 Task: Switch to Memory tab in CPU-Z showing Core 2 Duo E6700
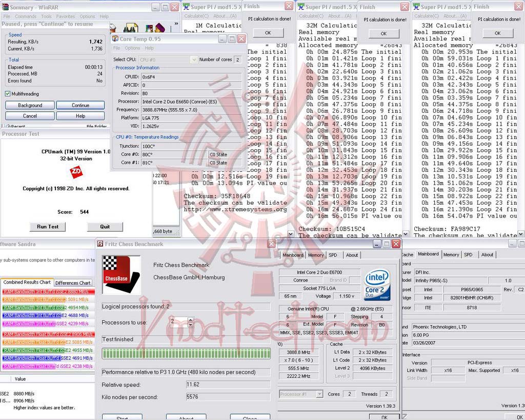[316, 255]
